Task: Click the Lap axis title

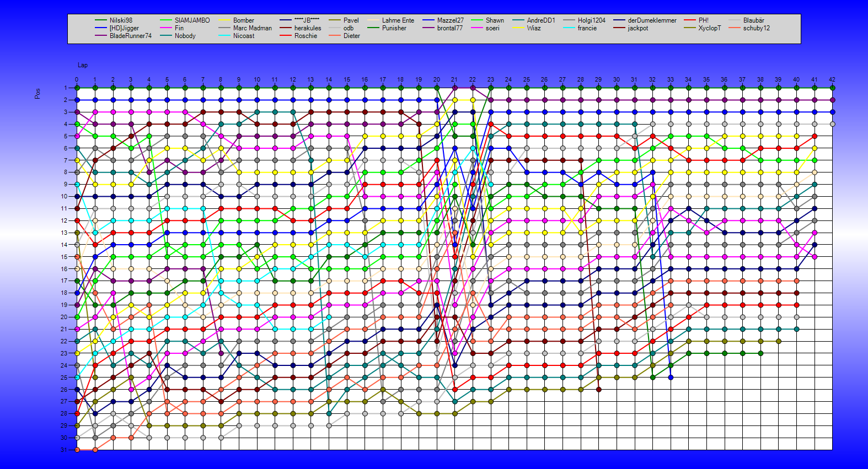Action: pos(83,65)
